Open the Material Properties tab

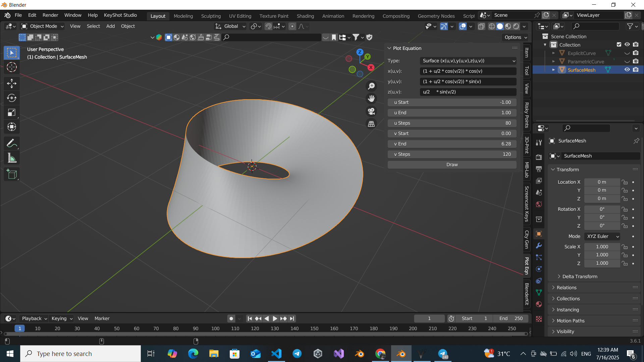tap(539, 304)
